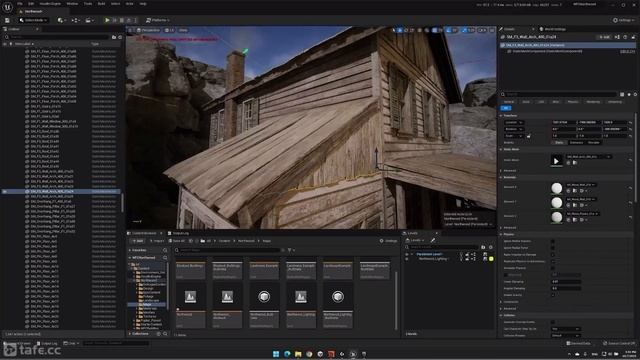Toggle Persistent Level visibility eye
The image size is (640, 360).
[x=407, y=254]
